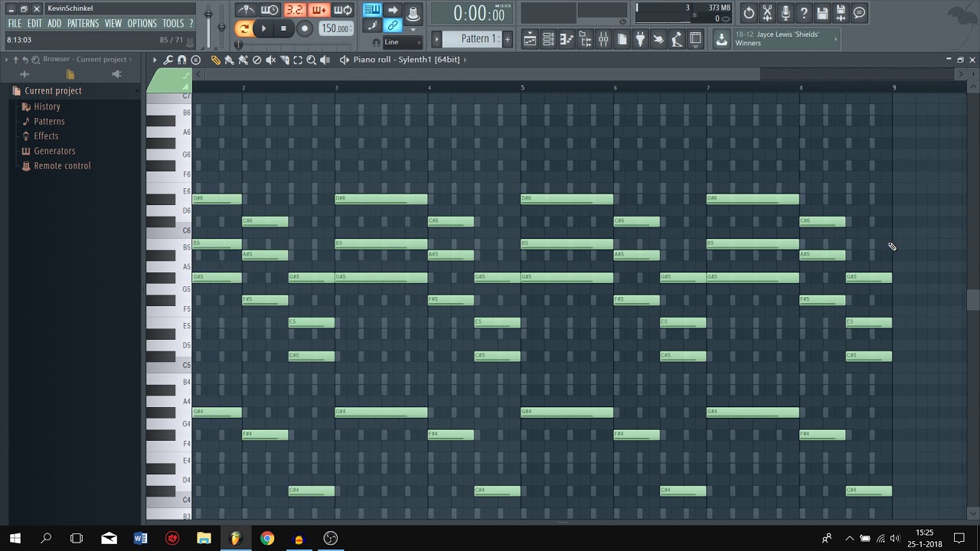Viewport: 980px width, 551px height.
Task: Select the Paint brush tool in piano roll
Action: click(229, 60)
